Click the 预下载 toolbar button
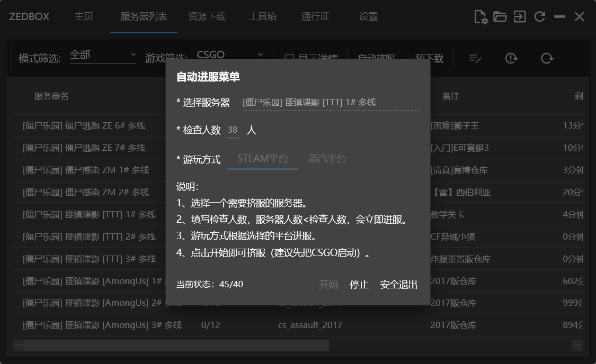This screenshot has width=596, height=364. tap(429, 58)
